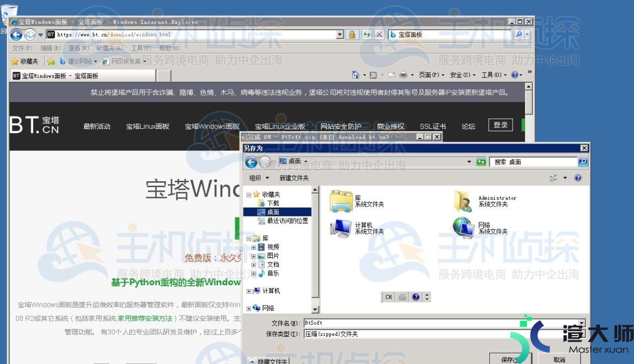
Task: Open the IE home page icon
Action: 356,75
